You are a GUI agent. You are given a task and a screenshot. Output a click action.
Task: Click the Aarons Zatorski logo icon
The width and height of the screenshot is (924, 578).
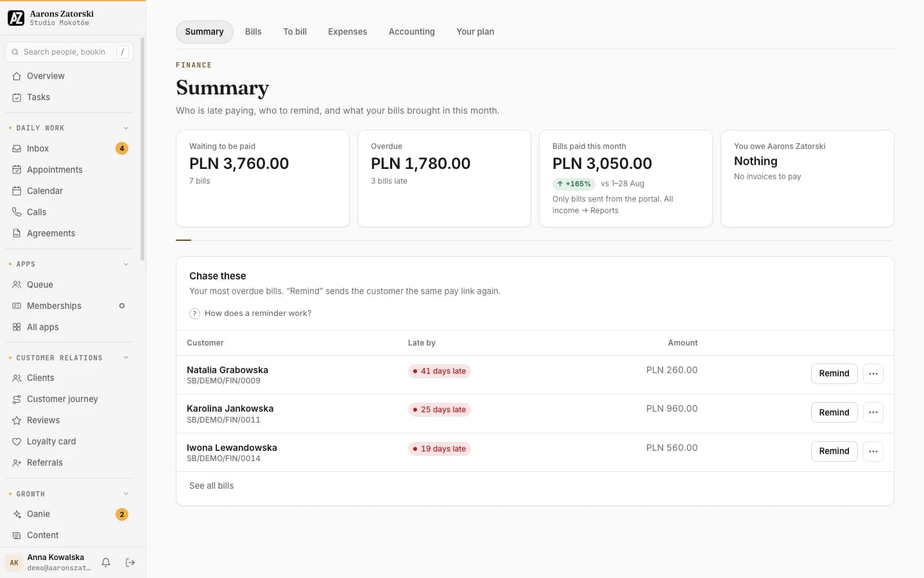[x=16, y=18]
